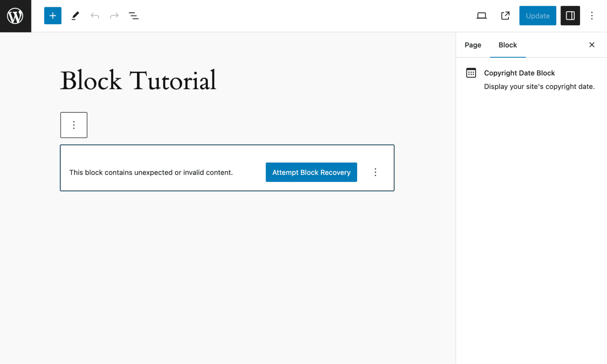This screenshot has width=607, height=364.
Task: Open the block inserter
Action: 53,15
